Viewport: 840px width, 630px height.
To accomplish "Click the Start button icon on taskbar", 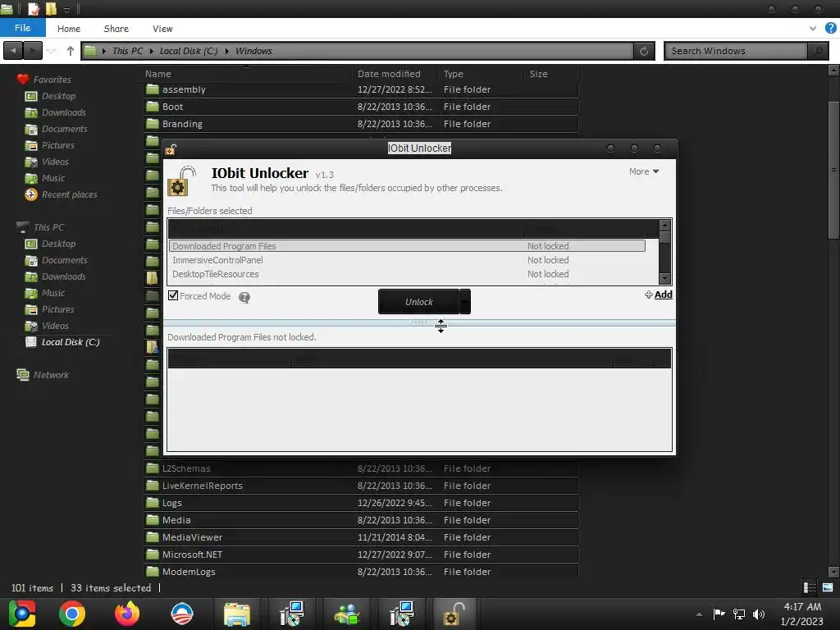I will click(21, 614).
